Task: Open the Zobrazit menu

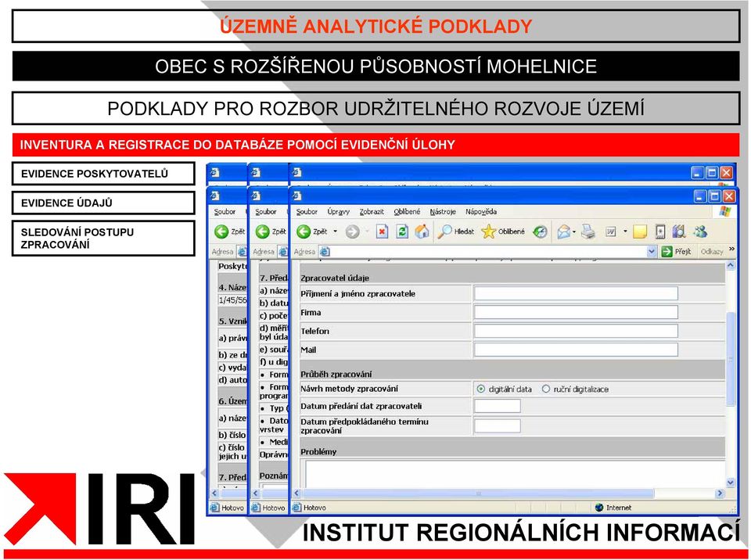Action: (x=372, y=212)
